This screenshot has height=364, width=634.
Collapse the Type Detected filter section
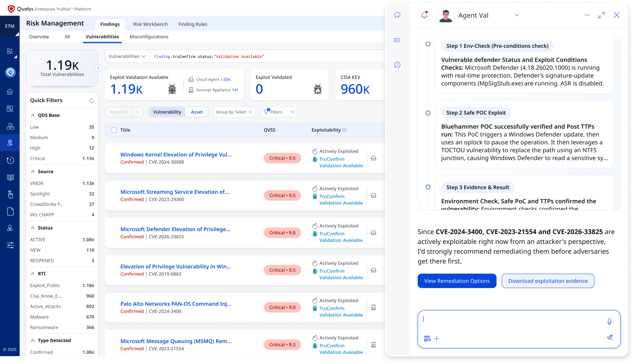[33, 340]
